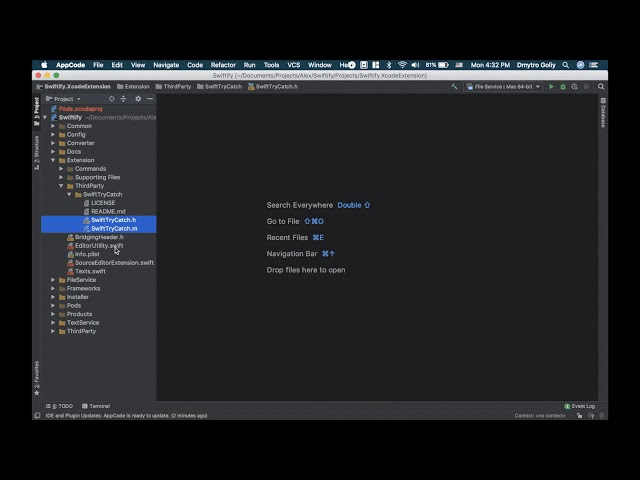Open the TODO tool window tab
The height and width of the screenshot is (480, 640).
coord(60,406)
